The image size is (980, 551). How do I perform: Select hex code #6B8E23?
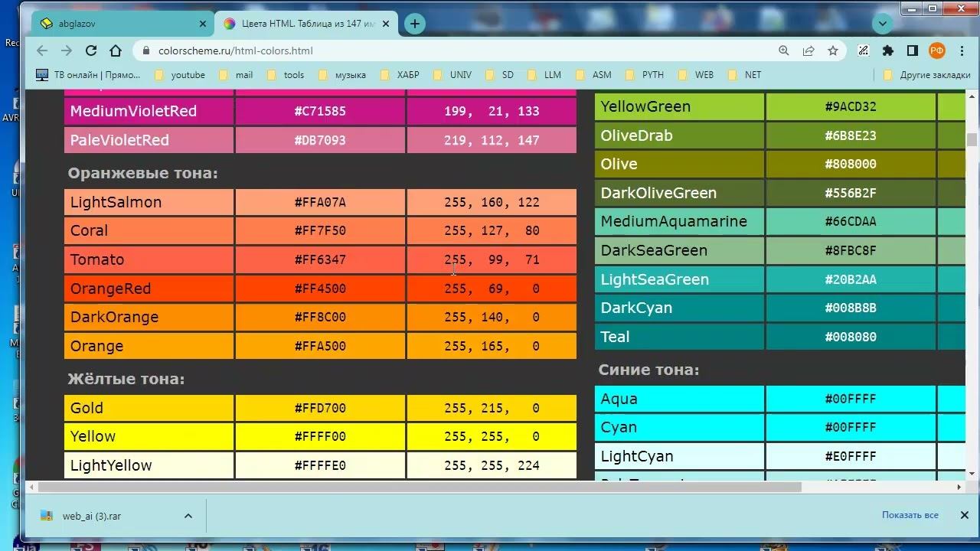pos(851,135)
